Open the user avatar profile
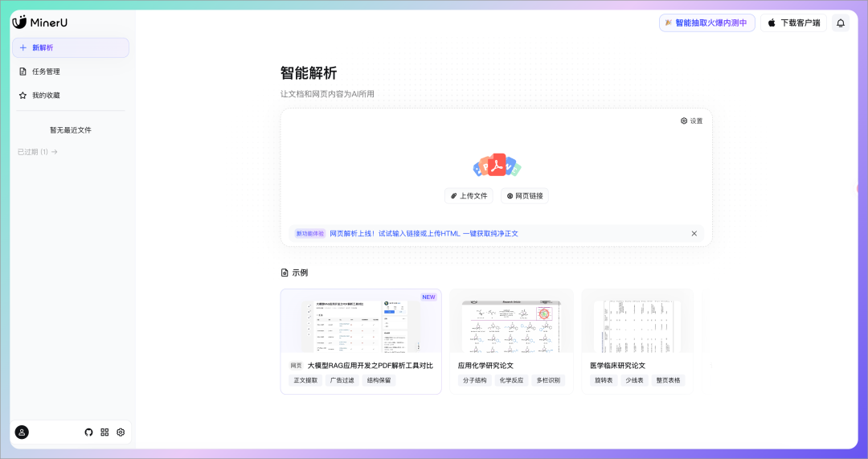 (x=22, y=432)
